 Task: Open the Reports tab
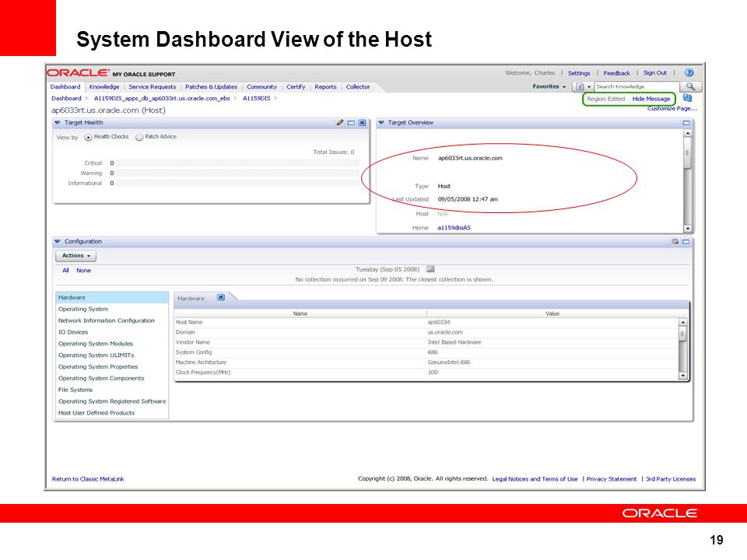pyautogui.click(x=325, y=87)
